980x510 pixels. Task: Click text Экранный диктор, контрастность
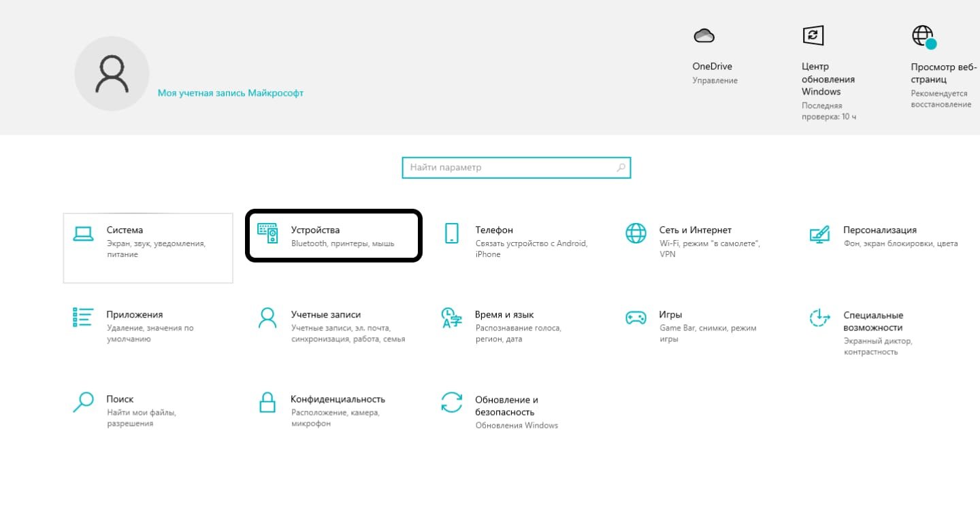pyautogui.click(x=878, y=346)
